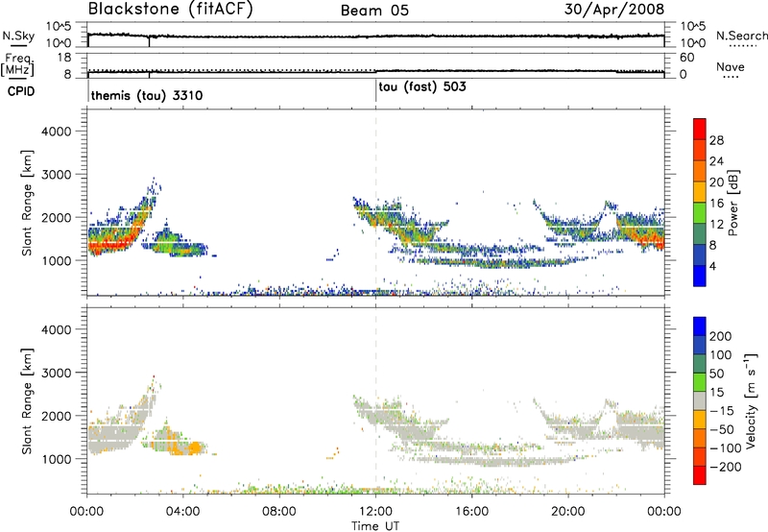The height and width of the screenshot is (532, 768).
Task: Click the '3000' tick in the velocity panel
Action: click(56, 373)
